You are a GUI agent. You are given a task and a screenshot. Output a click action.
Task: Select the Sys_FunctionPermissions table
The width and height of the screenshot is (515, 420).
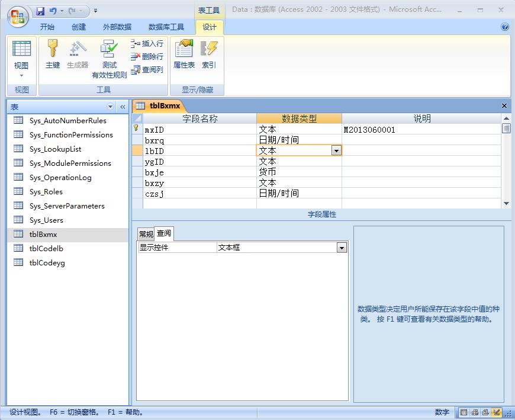tap(67, 134)
